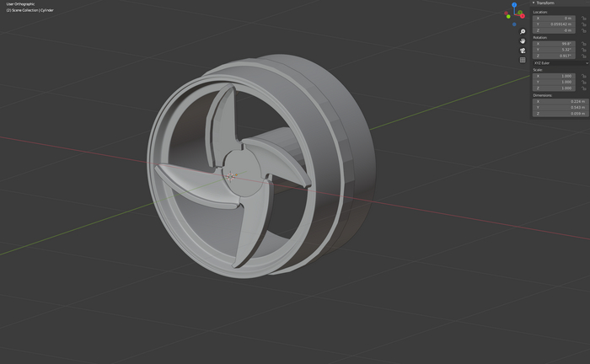Click the Dimensions Y field showing 0.543 m
590x364 pixels.
click(x=560, y=108)
